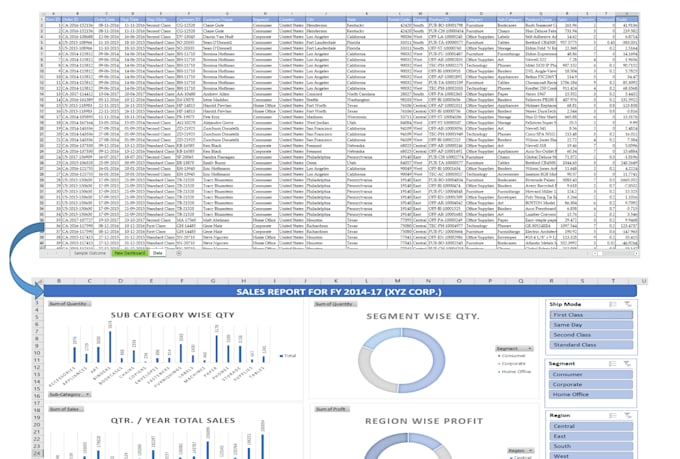This screenshot has width=680, height=459.
Task: Open Region field dropdown beside profit chart
Action: click(520, 451)
